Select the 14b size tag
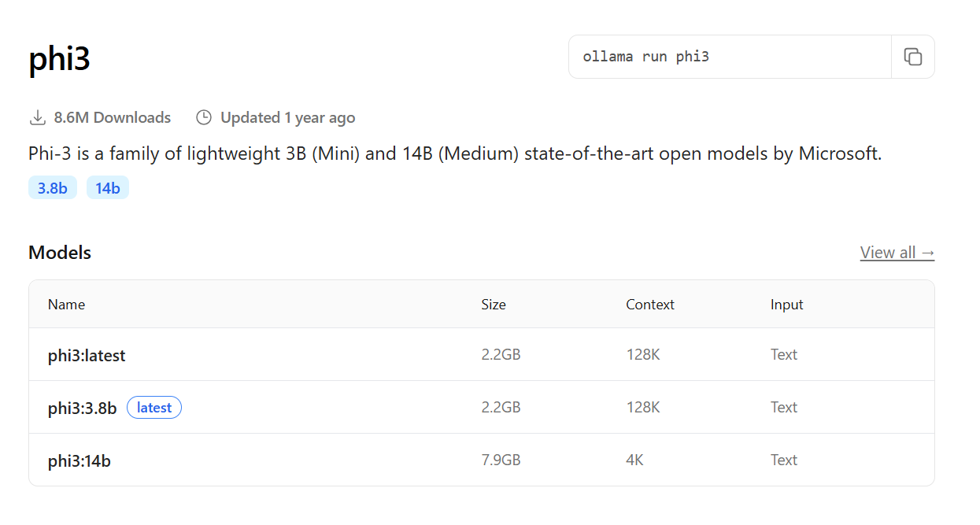This screenshot has height=525, width=980. point(108,188)
